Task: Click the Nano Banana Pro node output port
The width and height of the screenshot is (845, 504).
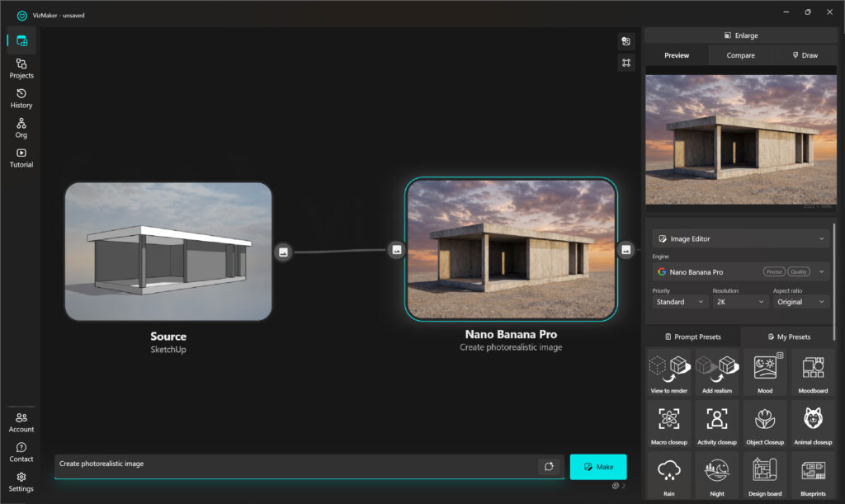Action: [x=625, y=250]
